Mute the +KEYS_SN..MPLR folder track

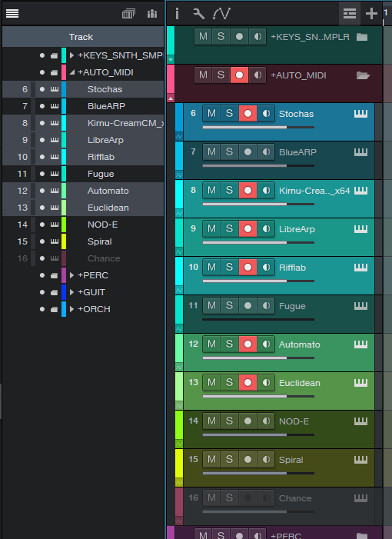point(203,36)
